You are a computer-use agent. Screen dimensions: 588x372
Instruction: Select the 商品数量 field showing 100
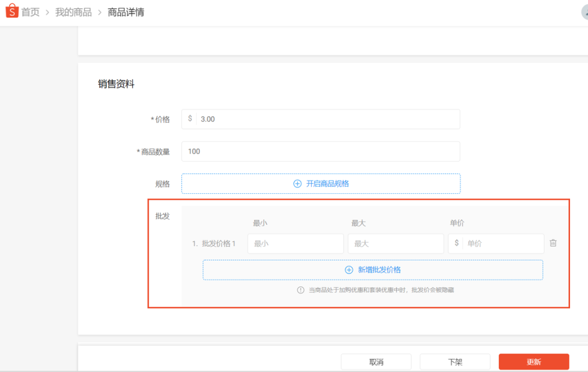click(x=321, y=151)
